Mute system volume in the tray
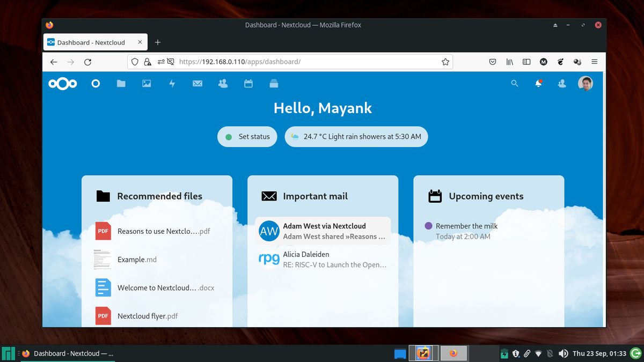Image resolution: width=644 pixels, height=362 pixels. (563, 353)
